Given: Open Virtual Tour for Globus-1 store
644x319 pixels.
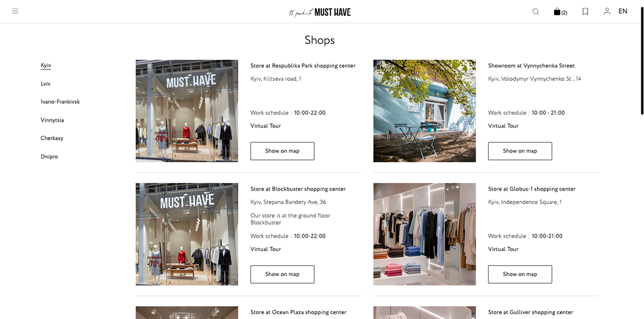Looking at the screenshot, I should click(503, 249).
